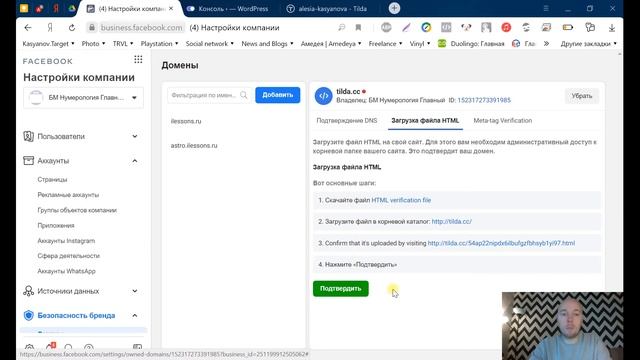The width and height of the screenshot is (640, 360).
Task: Focus the Фильтрация по имени field
Action: (209, 95)
